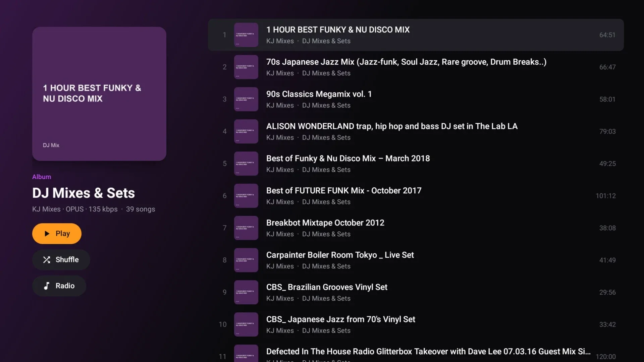Click KJ Mixes artist in album metadata line
Screen dimensions: 644x362
click(x=46, y=209)
